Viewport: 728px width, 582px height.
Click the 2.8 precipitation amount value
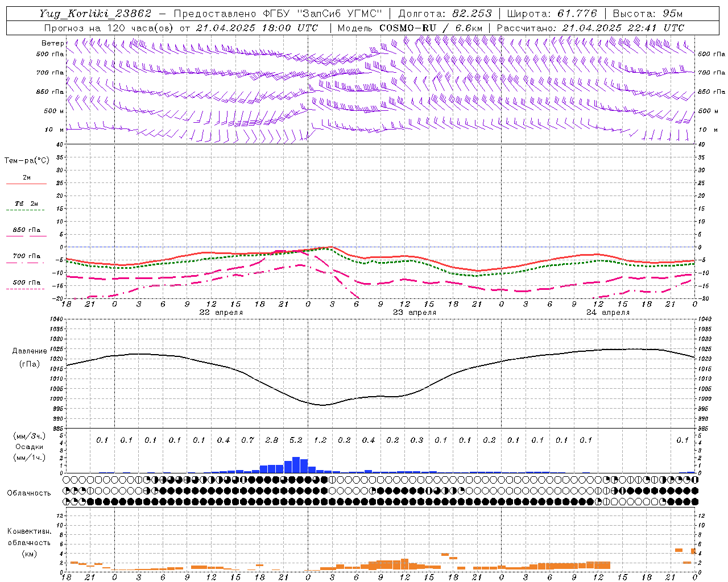[272, 440]
